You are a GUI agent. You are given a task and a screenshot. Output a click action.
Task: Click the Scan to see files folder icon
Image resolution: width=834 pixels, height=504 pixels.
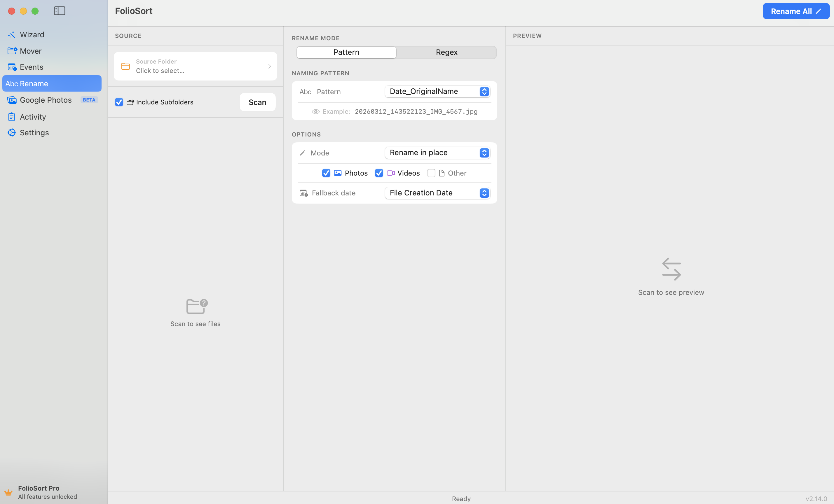pos(197,306)
